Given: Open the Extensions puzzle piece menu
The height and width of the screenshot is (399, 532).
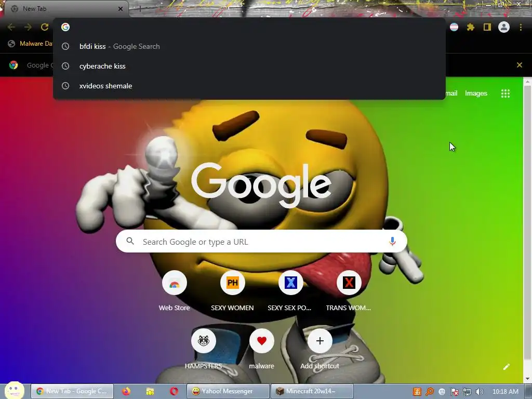Looking at the screenshot, I should (471, 27).
